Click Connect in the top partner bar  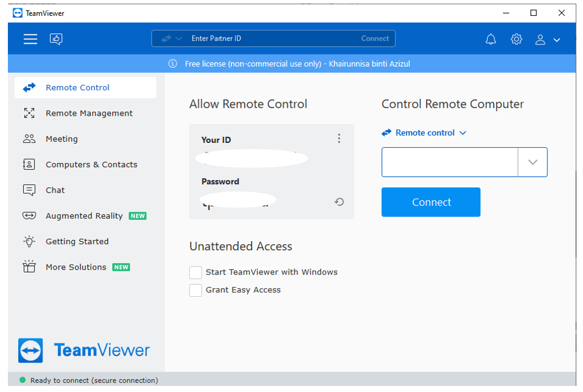(375, 39)
